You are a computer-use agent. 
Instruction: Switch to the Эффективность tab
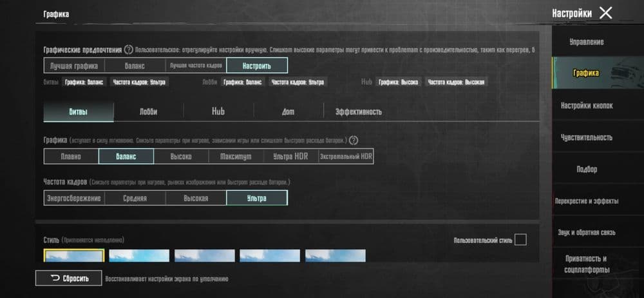point(359,112)
